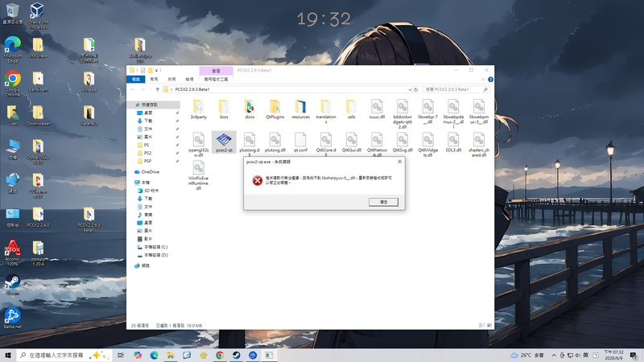Click the up one level arrow
The width and height of the screenshot is (644, 362).
tap(157, 89)
